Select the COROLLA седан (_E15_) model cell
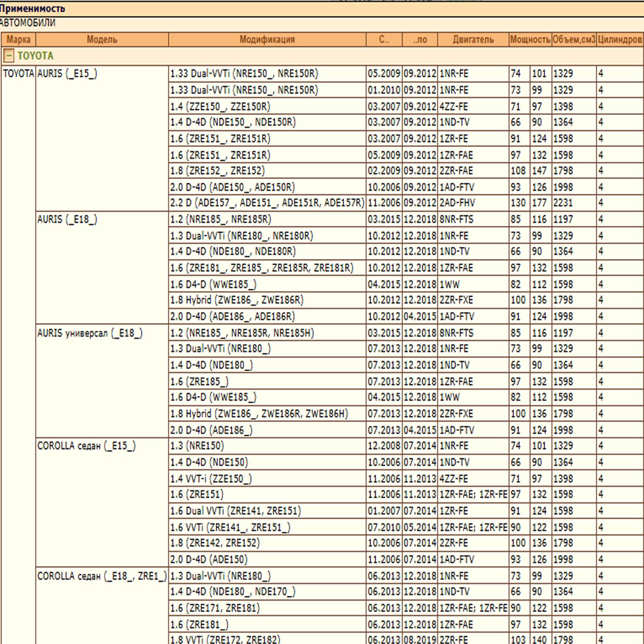Image resolution: width=644 pixels, height=644 pixels. [x=87, y=446]
